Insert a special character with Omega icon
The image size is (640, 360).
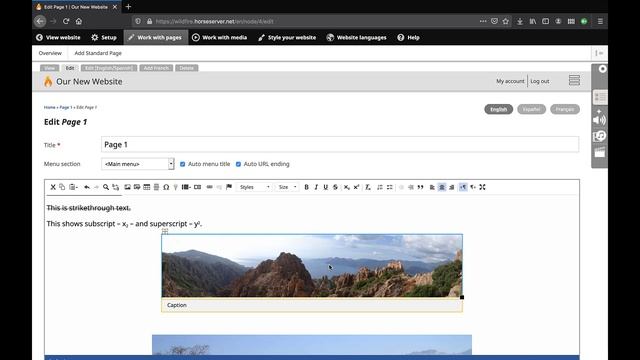[166, 187]
